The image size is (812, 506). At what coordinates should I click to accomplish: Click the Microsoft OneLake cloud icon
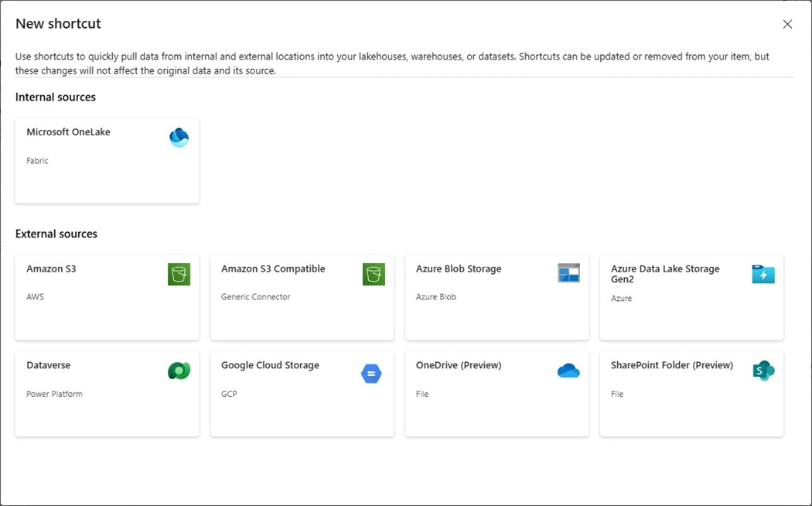tap(179, 138)
